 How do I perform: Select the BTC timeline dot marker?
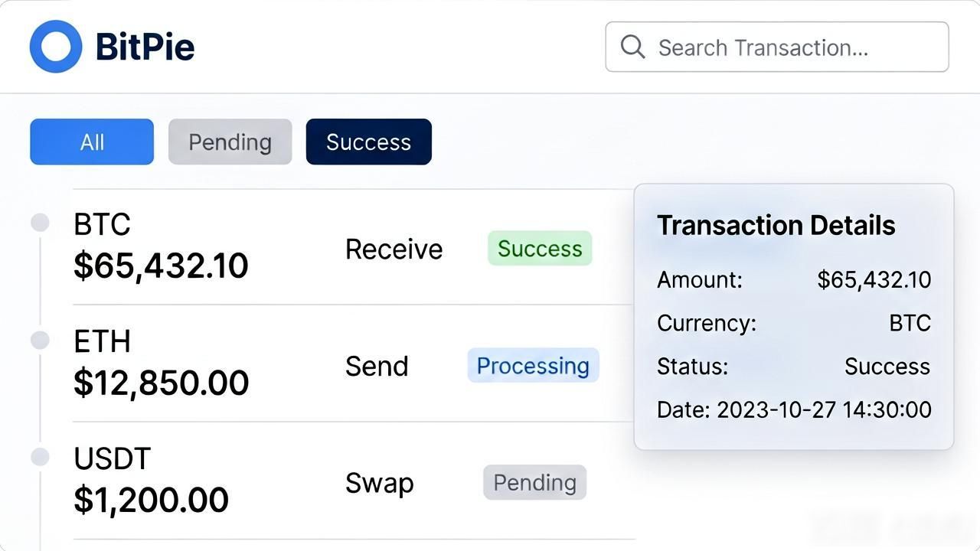[x=40, y=223]
